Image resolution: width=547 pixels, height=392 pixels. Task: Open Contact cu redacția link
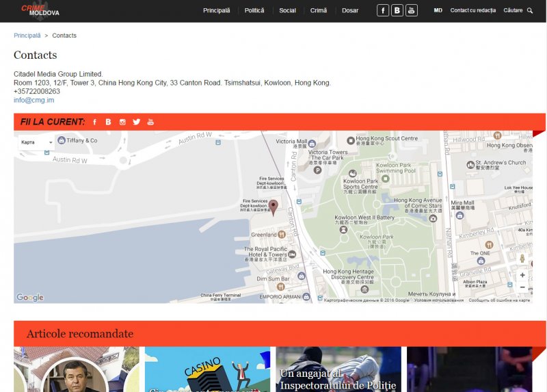click(472, 10)
